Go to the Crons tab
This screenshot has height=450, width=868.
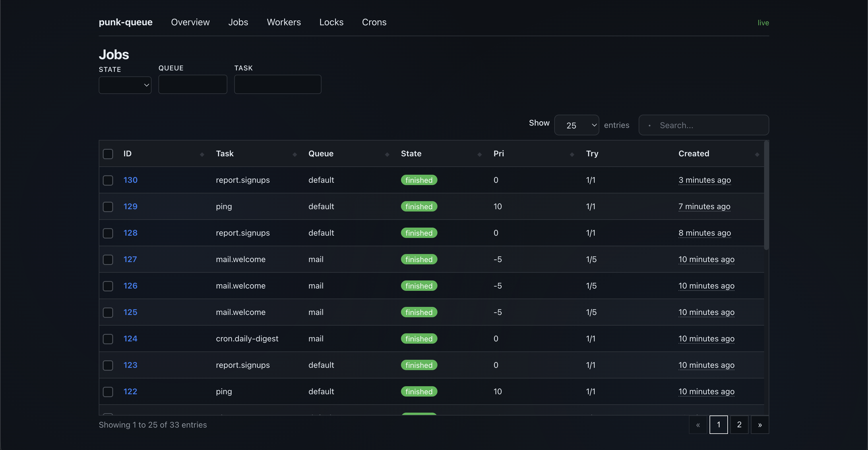pyautogui.click(x=374, y=22)
